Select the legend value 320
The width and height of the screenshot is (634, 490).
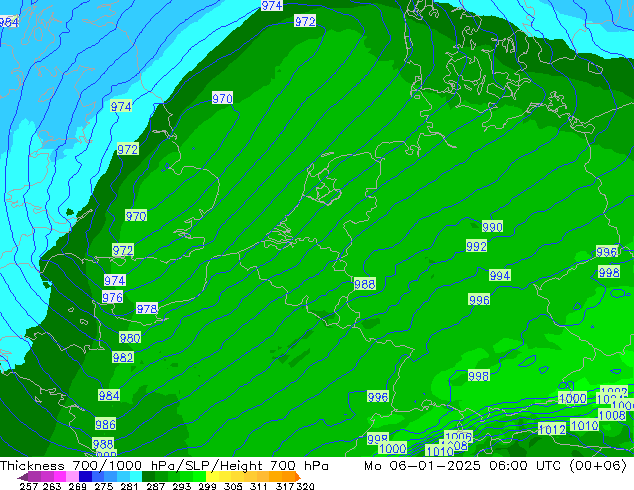point(305,486)
